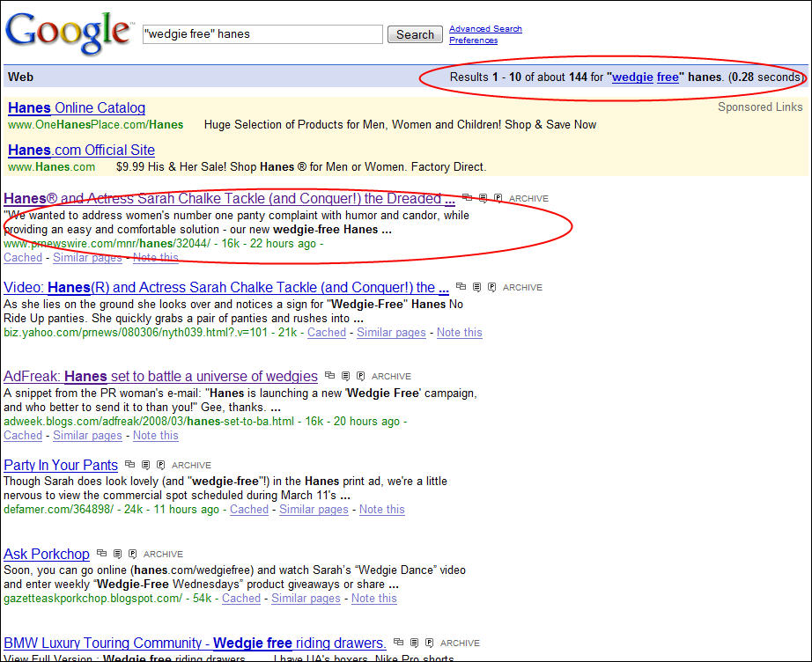Click overlapping-windows icon beside Ask Porkchop
Viewport: 812px width, 662px height.
(x=101, y=554)
